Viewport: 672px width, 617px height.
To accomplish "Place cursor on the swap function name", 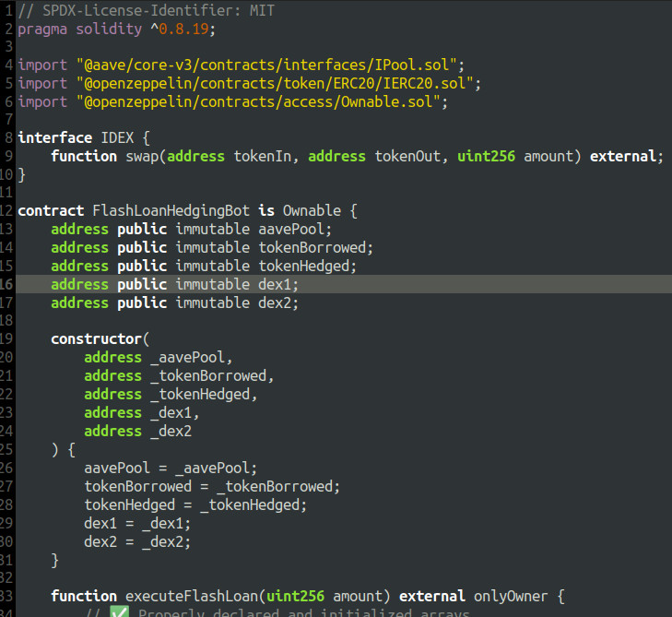I will coord(142,156).
